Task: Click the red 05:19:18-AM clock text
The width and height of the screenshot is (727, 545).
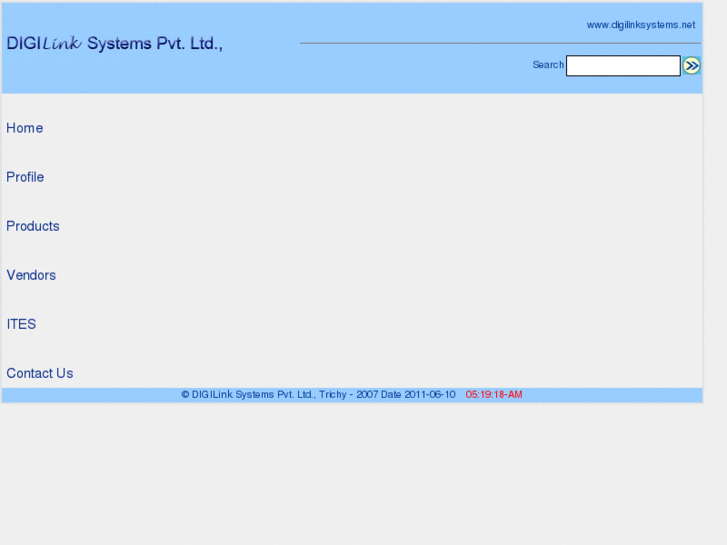Action: pyautogui.click(x=494, y=395)
